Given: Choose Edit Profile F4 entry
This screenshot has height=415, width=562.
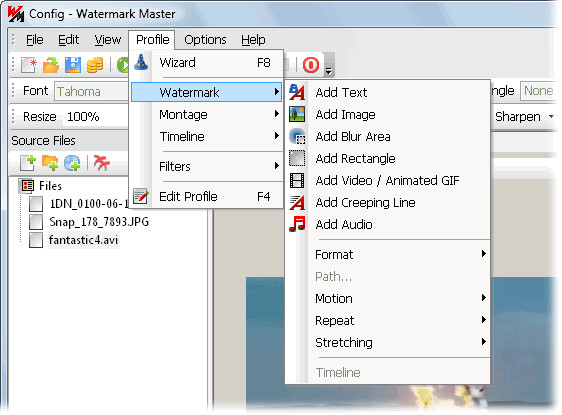Looking at the screenshot, I should pos(206,196).
